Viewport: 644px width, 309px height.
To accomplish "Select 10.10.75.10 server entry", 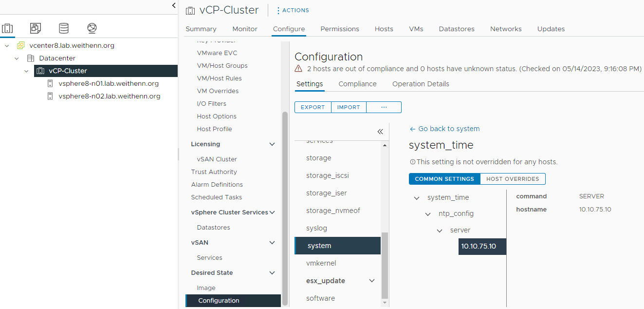I will [x=482, y=247].
